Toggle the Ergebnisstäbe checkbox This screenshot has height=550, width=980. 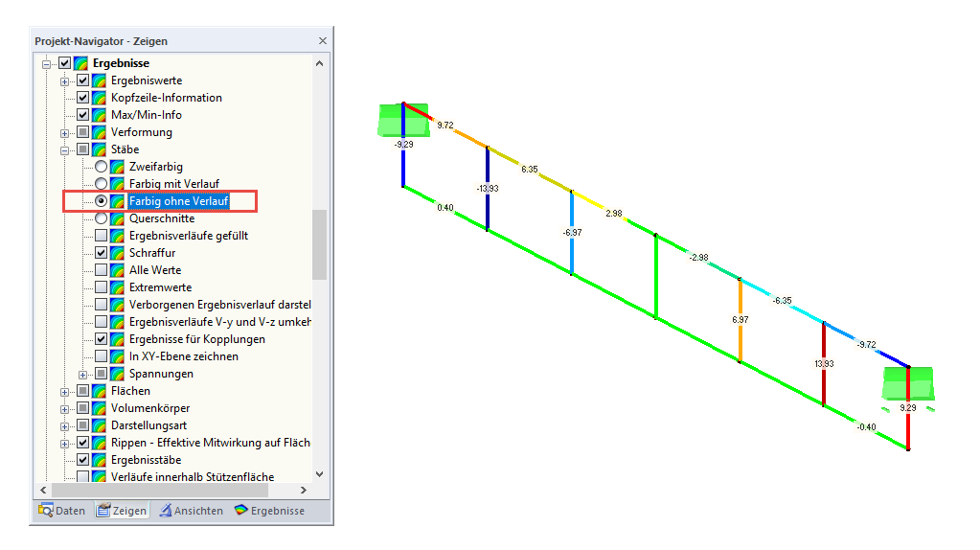82,460
